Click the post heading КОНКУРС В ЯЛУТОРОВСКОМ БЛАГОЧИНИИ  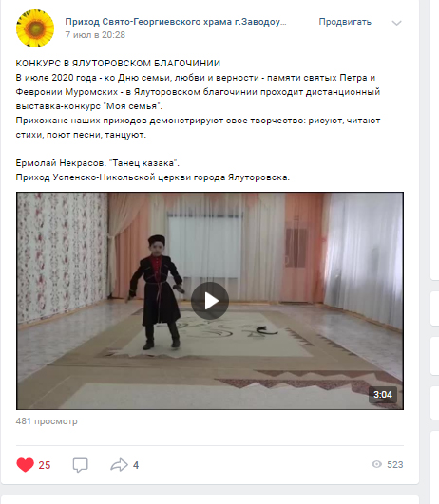(x=118, y=64)
